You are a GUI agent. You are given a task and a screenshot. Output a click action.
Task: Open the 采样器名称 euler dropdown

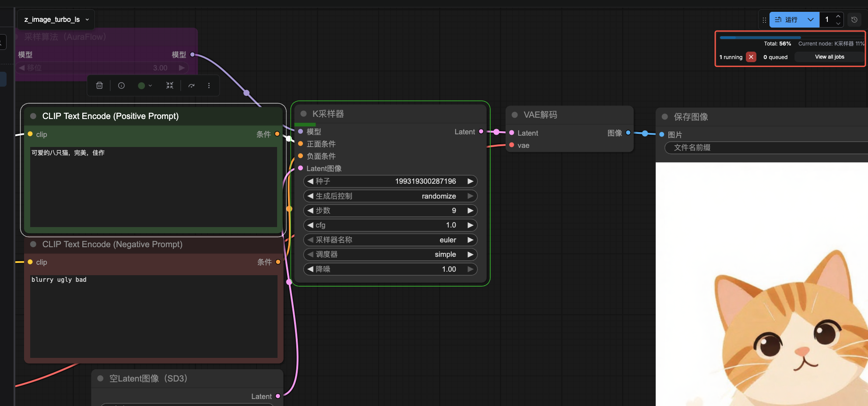pos(390,240)
